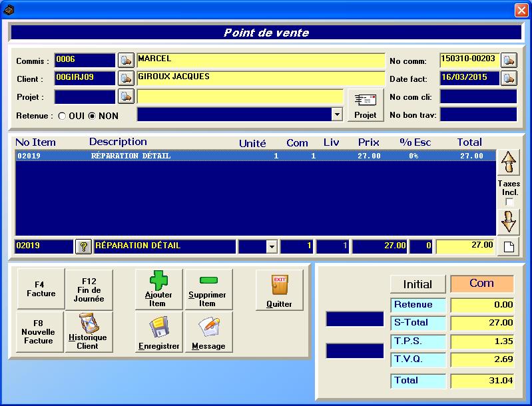Switch to the Com tab

(481, 284)
